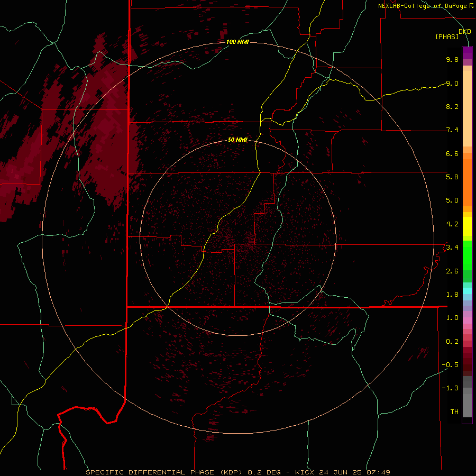Click the 7.4 scale value

(x=452, y=130)
